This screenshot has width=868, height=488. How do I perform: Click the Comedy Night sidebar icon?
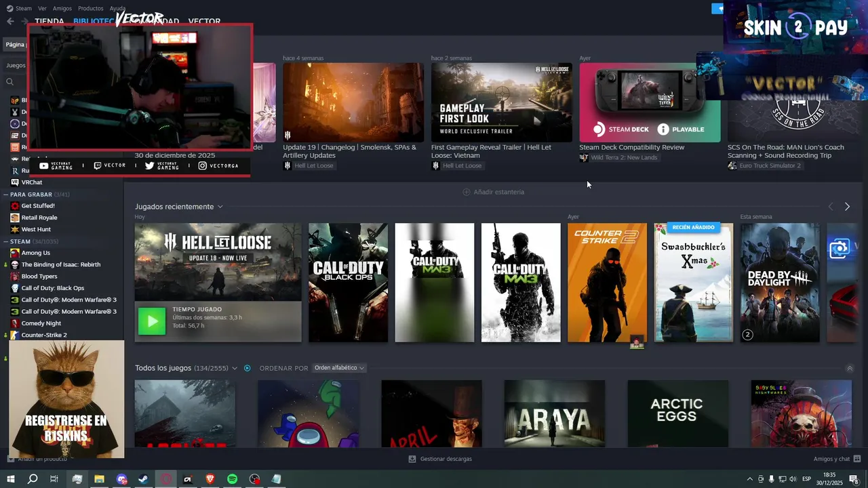[x=15, y=323]
